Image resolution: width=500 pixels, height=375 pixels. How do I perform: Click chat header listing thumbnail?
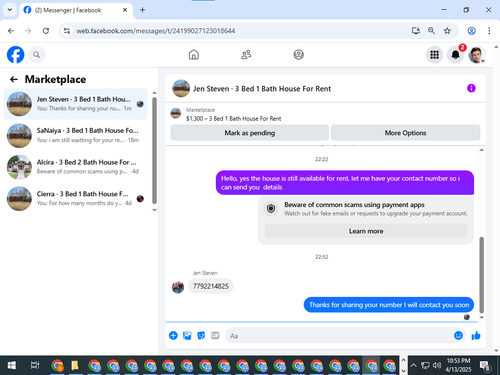coord(181,88)
